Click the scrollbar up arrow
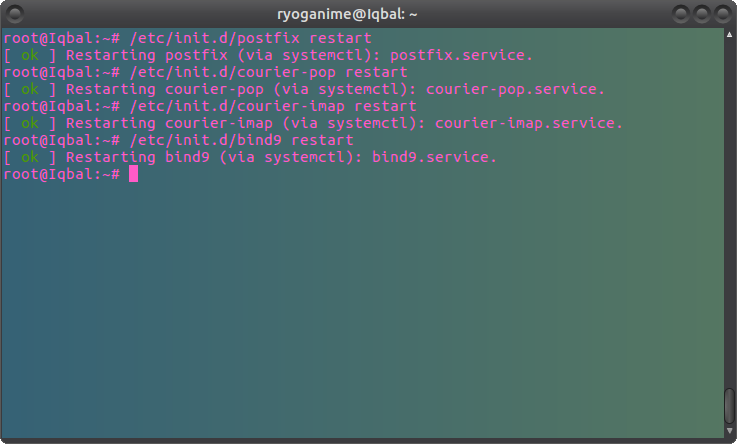737x444 pixels. (x=729, y=34)
